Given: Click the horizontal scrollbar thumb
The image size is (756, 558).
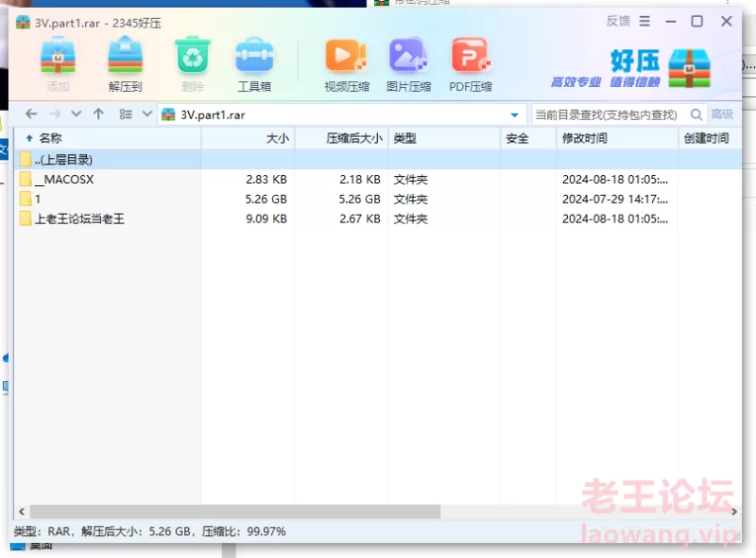Looking at the screenshot, I should (235, 511).
